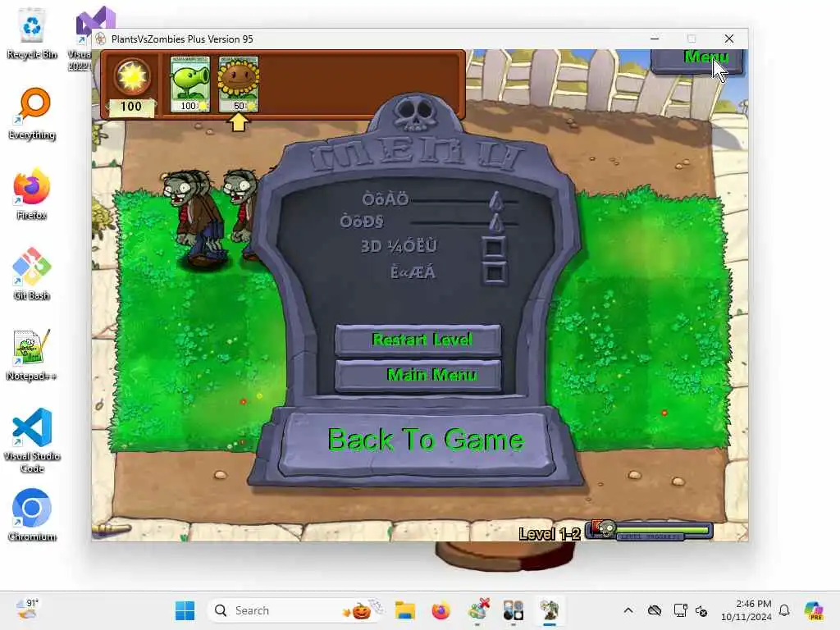
Task: Click the Restart Level button
Action: pos(418,340)
